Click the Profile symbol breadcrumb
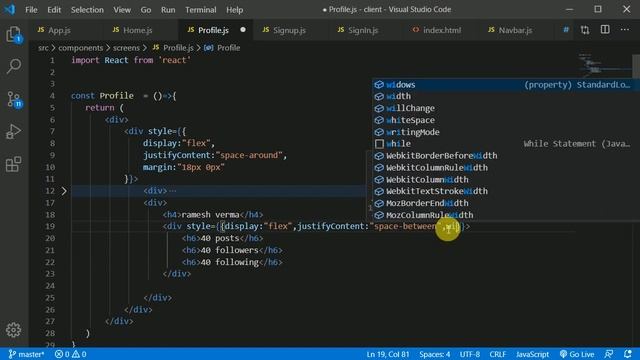 click(x=222, y=48)
